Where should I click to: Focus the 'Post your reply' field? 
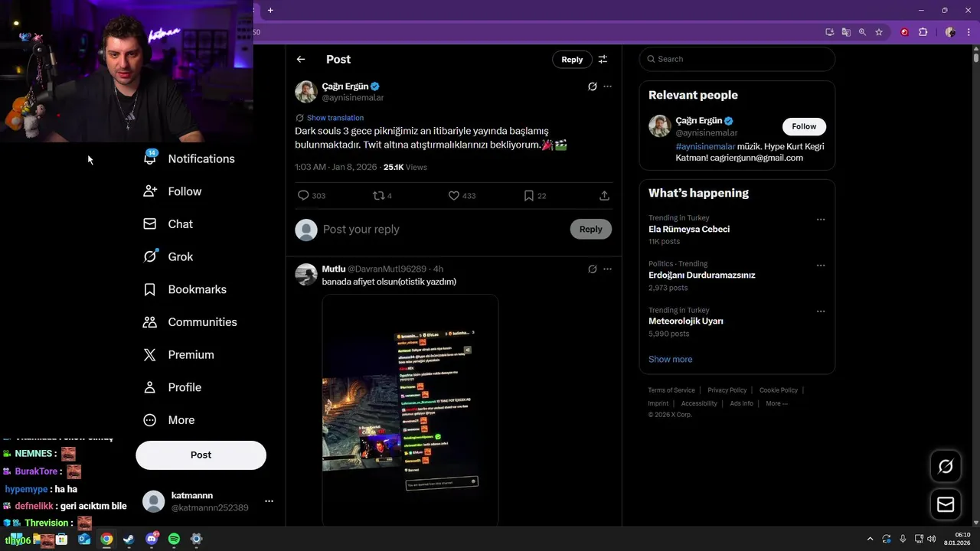[443, 229]
